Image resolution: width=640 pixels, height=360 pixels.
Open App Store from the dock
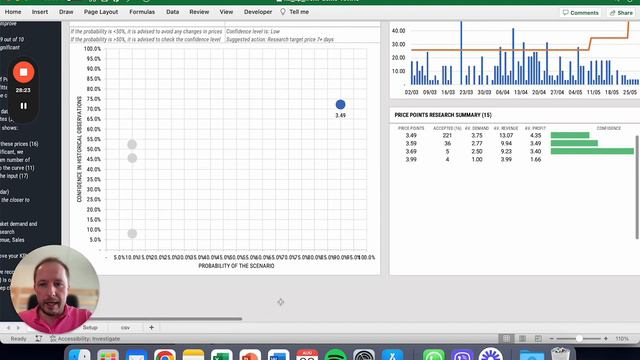393,355
